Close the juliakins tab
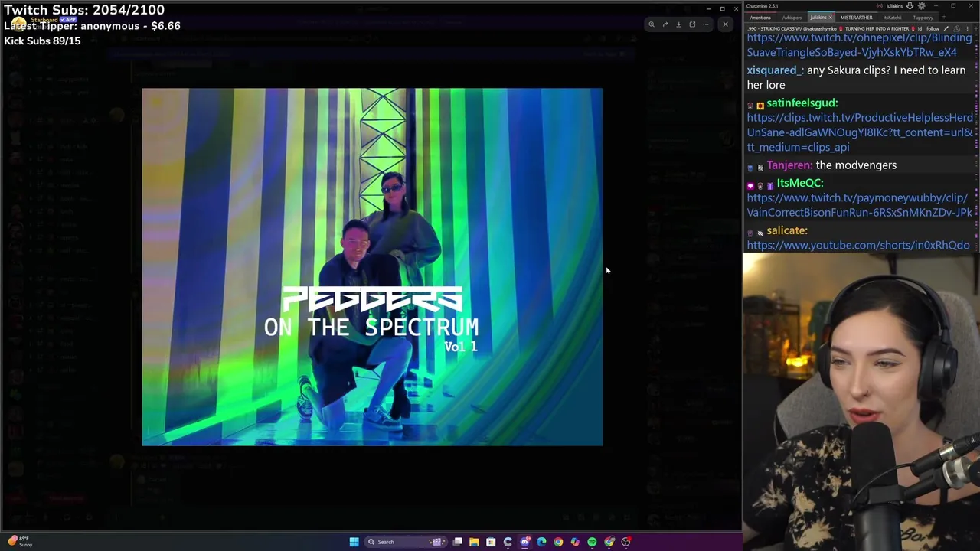The height and width of the screenshot is (551, 980). 831,18
